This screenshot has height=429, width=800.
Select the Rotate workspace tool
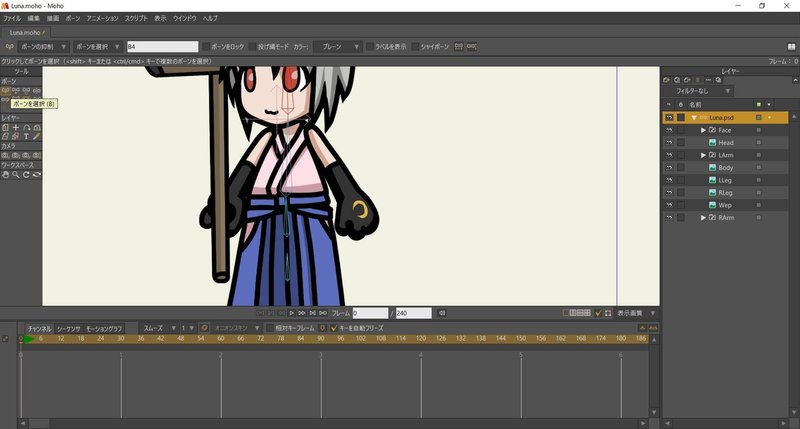point(26,174)
